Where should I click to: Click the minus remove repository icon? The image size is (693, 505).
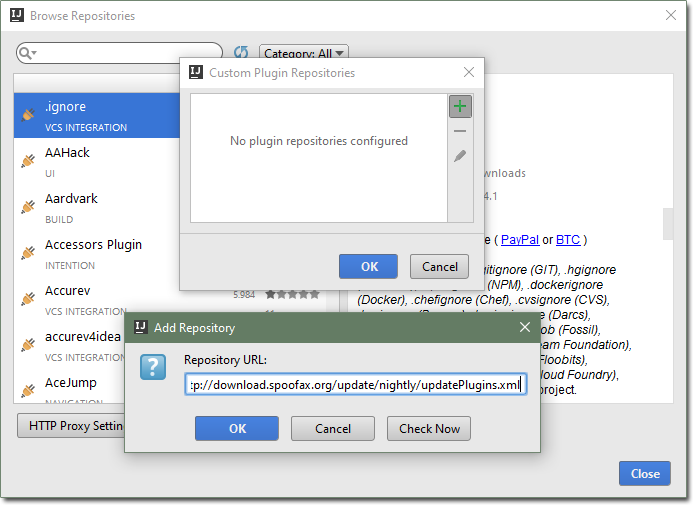point(460,131)
